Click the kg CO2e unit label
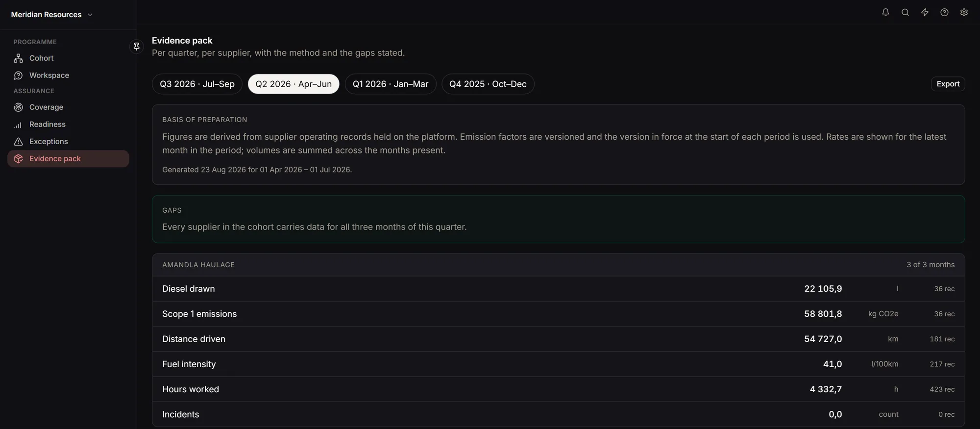 (883, 314)
